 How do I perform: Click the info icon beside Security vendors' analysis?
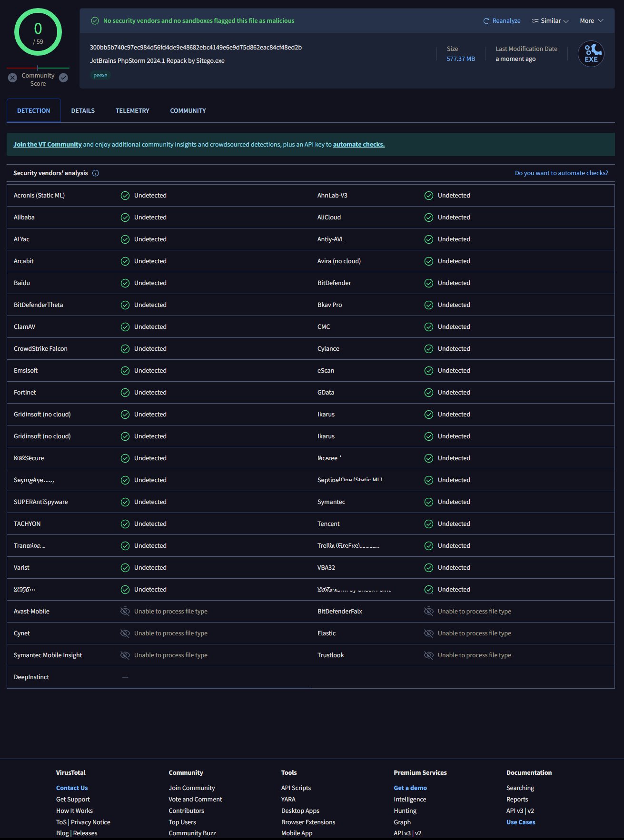tap(96, 173)
